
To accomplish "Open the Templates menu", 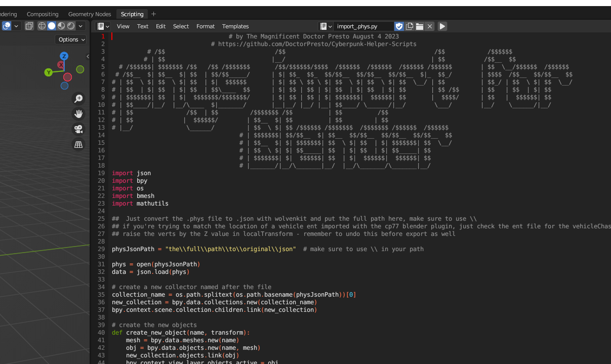I will pos(235,26).
